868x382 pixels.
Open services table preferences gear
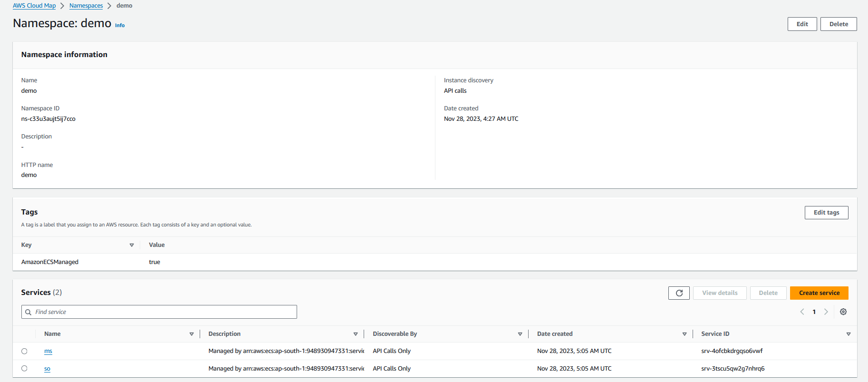pos(843,312)
